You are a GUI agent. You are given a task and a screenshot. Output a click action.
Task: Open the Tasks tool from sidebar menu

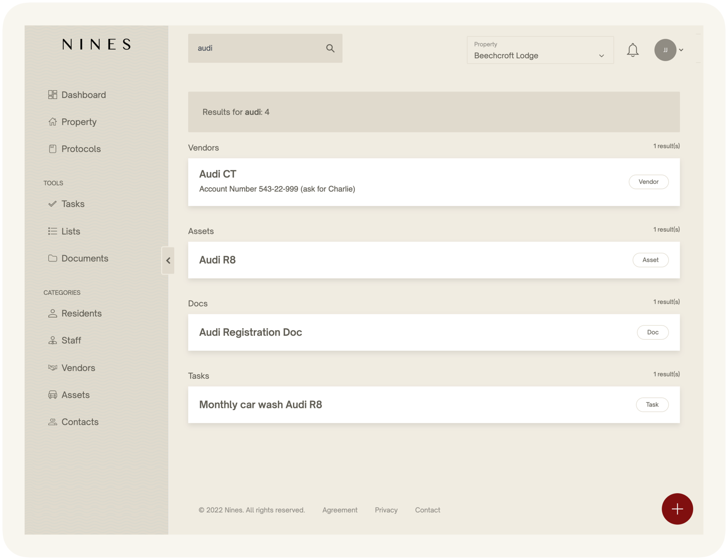[x=73, y=204]
